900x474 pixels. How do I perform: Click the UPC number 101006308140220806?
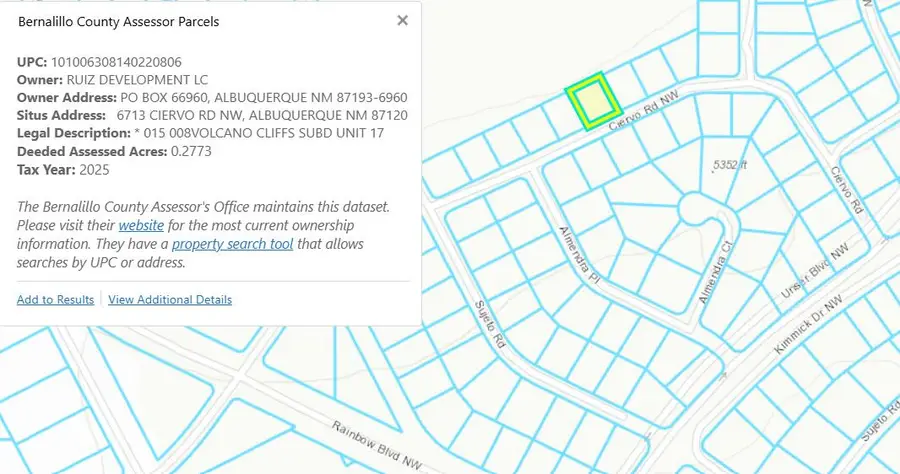click(116, 62)
